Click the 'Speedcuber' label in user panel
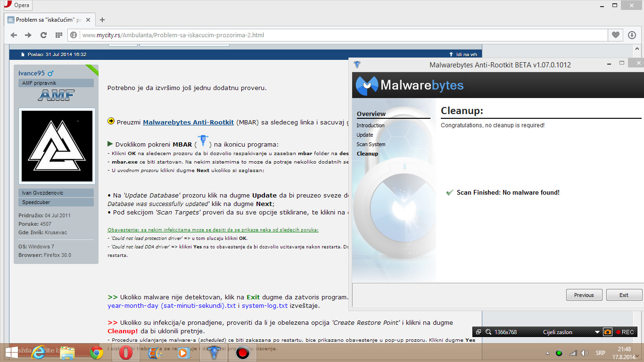 click(36, 202)
